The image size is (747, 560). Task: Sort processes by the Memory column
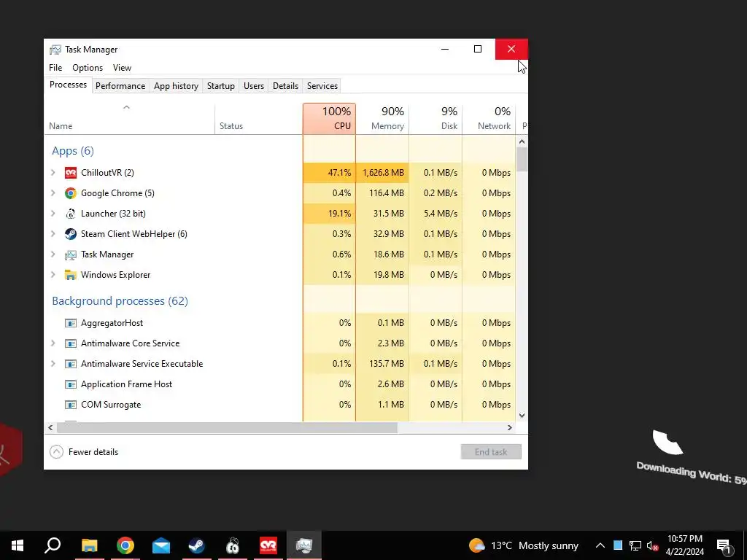tap(382, 119)
